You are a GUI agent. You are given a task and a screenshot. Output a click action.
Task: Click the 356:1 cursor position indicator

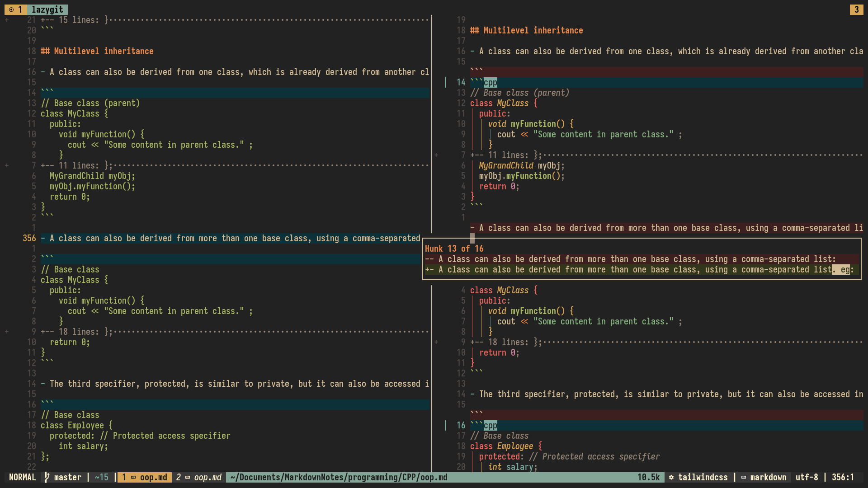click(843, 477)
